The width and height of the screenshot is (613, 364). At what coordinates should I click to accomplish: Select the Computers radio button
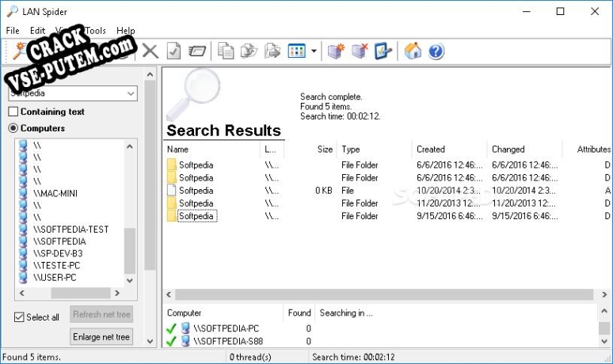click(13, 128)
